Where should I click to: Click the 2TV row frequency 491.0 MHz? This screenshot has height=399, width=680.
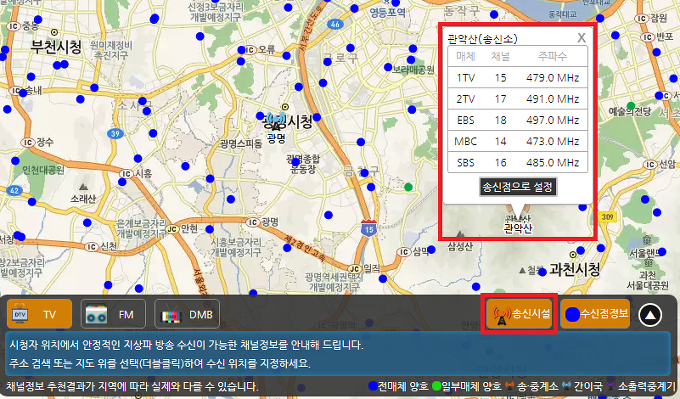552,99
